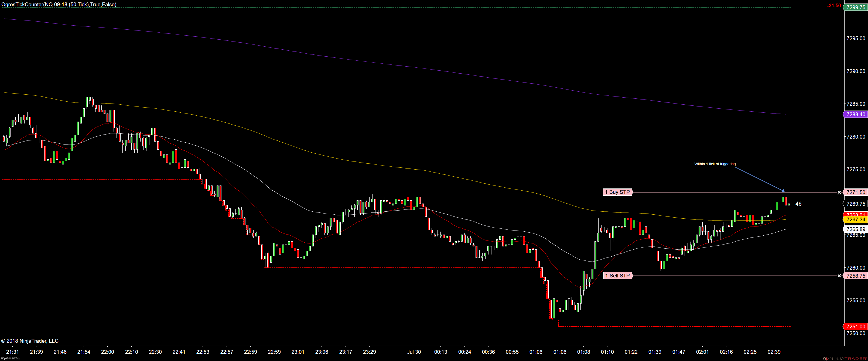The width and height of the screenshot is (868, 361).
Task: Click the 2018 NinjaTrader, LLC copyright text
Action: pyautogui.click(x=30, y=341)
